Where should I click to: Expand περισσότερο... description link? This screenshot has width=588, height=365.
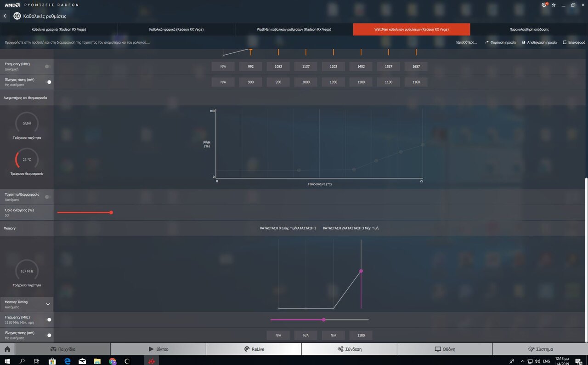pyautogui.click(x=466, y=42)
